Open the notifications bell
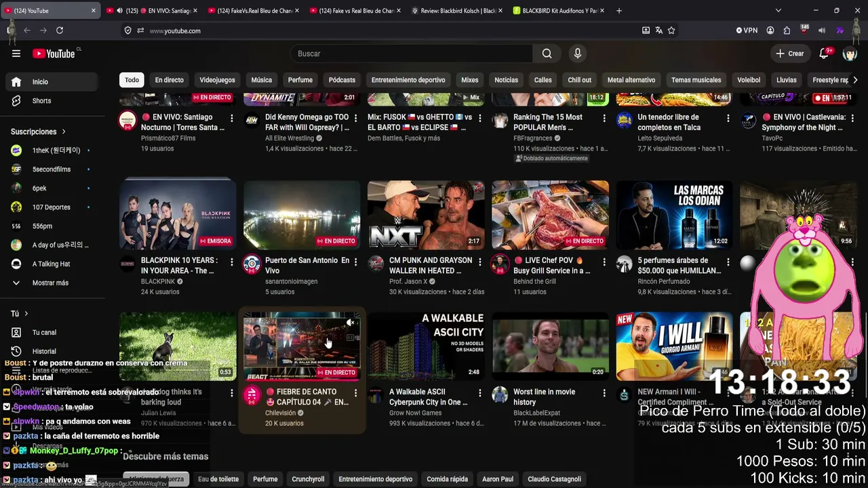The image size is (868, 488). click(x=824, y=54)
